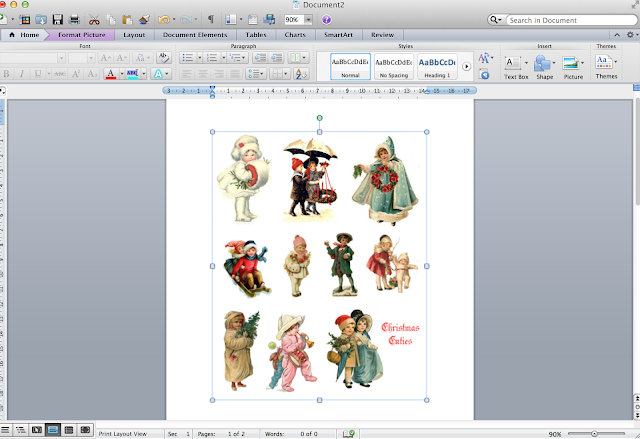Open the font size combo box

pos(82,58)
